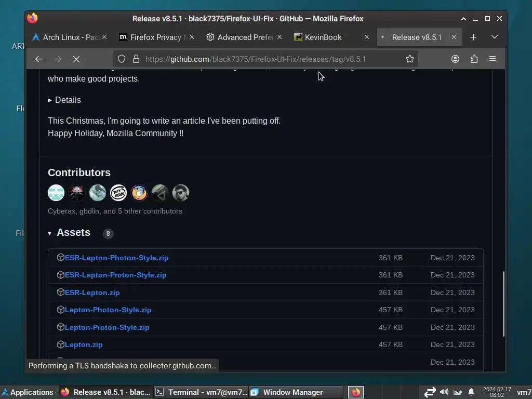Screen dimensions: 532x399
Task: Click date Dec 21, 2023 of ESR-Lepton-Photon-Style.zip
Action: (453, 258)
